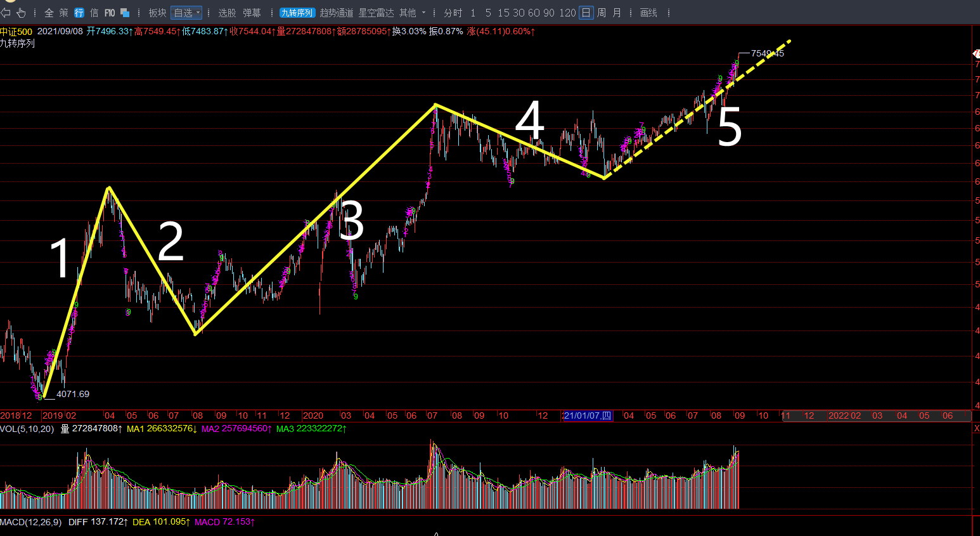The image size is (980, 536).
Task: Open the 自选 dropdown
Action: point(186,13)
